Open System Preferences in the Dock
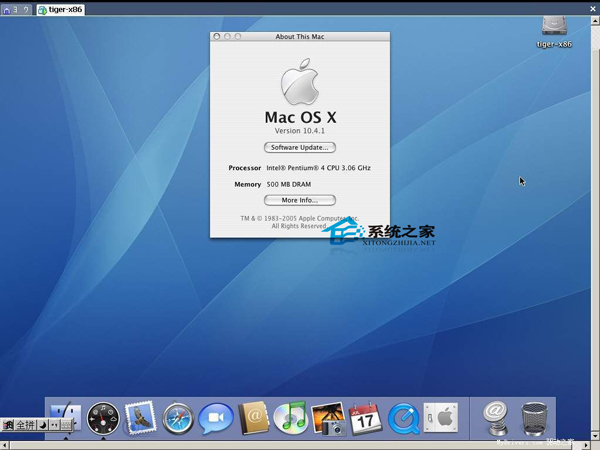Image resolution: width=600 pixels, height=450 pixels. [441, 417]
